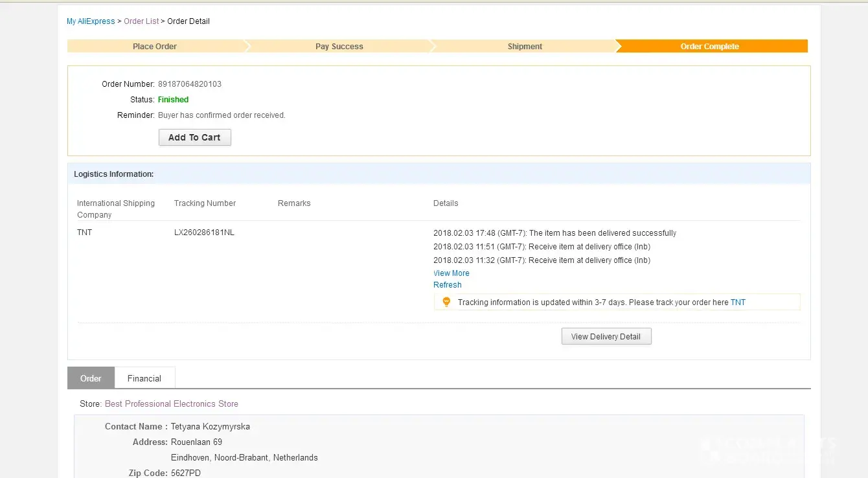Select the Order tab
868x478 pixels.
point(91,378)
